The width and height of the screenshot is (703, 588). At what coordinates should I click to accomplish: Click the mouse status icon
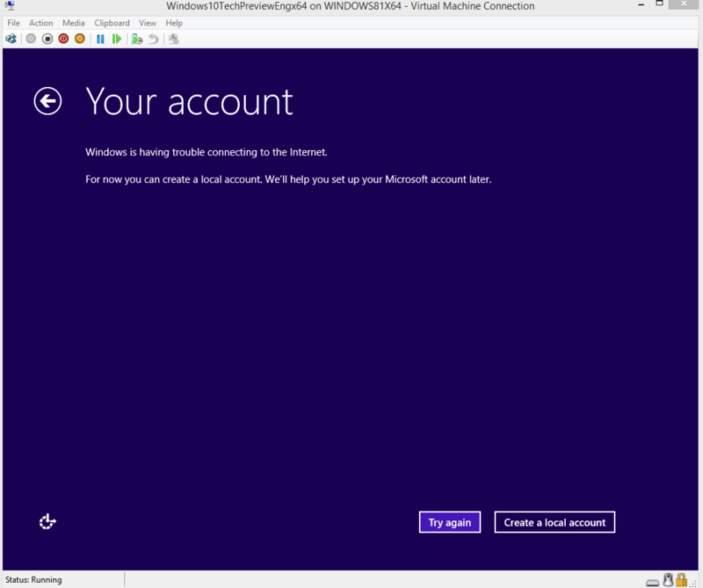click(669, 580)
